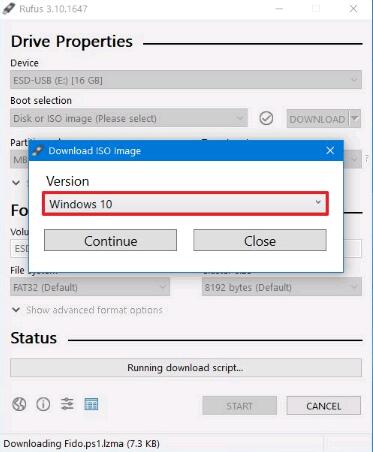Click the Continue button

(x=110, y=241)
